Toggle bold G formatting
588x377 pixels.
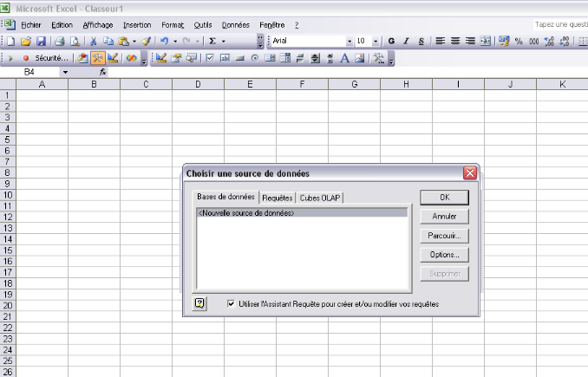[391, 42]
